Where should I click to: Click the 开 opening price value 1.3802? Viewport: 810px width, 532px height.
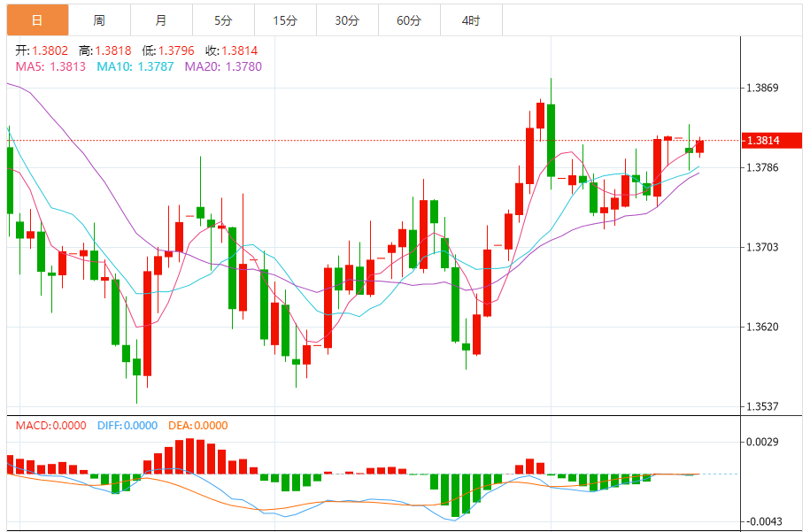click(x=50, y=50)
